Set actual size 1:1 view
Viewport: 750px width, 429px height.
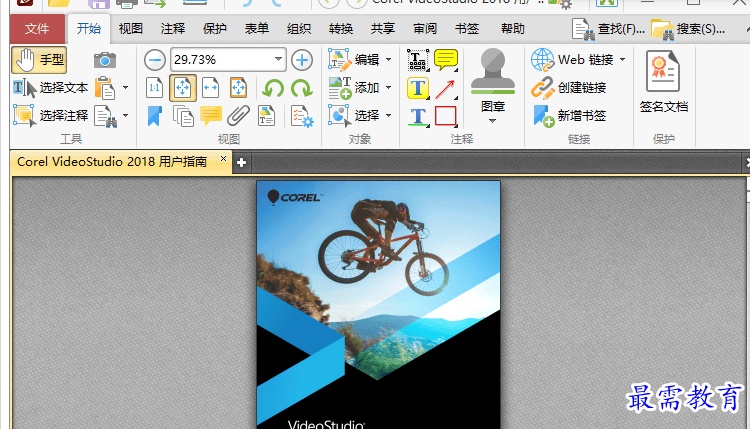(154, 88)
